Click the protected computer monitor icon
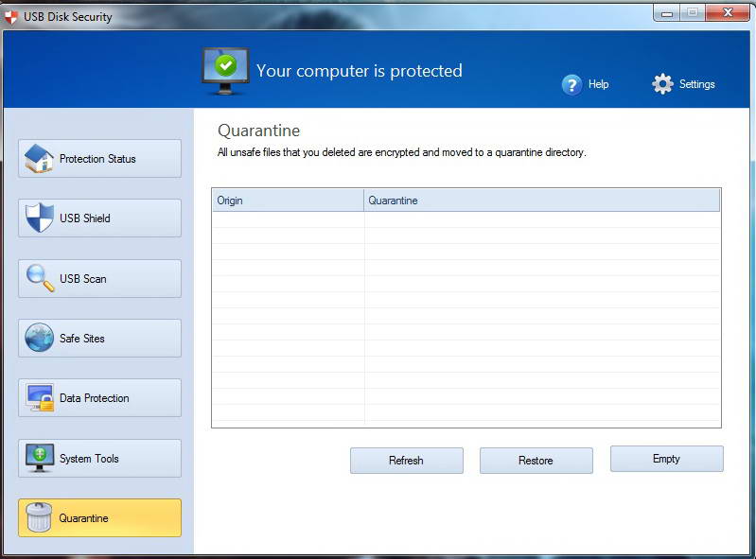 point(225,71)
